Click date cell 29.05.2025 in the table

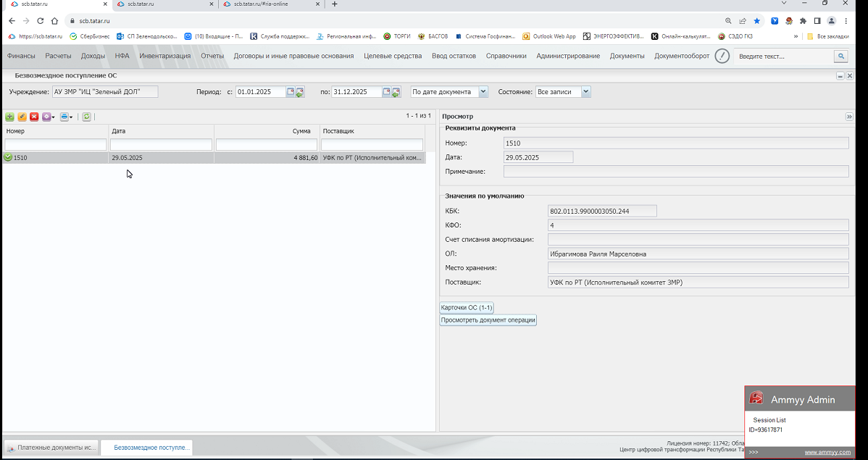(x=161, y=158)
